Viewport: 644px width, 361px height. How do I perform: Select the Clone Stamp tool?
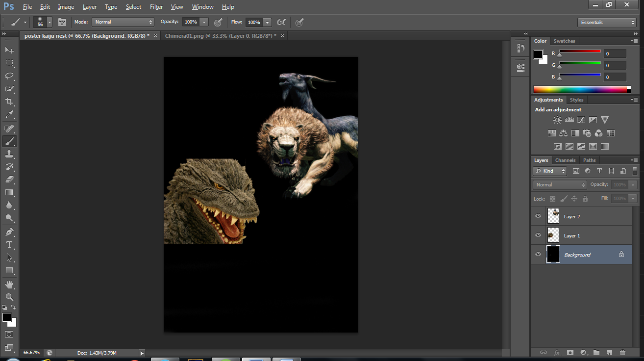click(9, 154)
